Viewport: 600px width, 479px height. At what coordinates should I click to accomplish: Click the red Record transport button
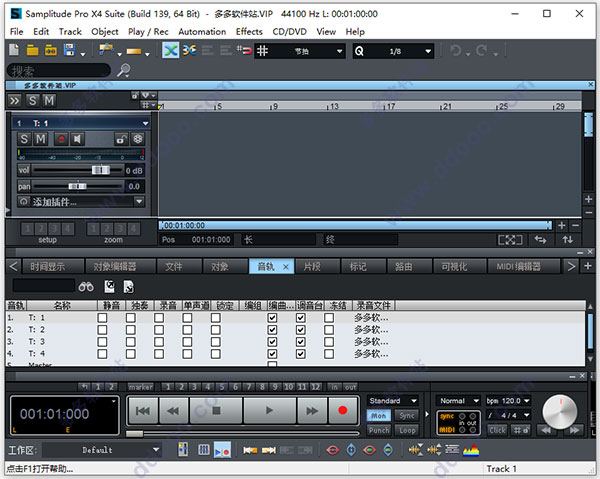(x=342, y=411)
